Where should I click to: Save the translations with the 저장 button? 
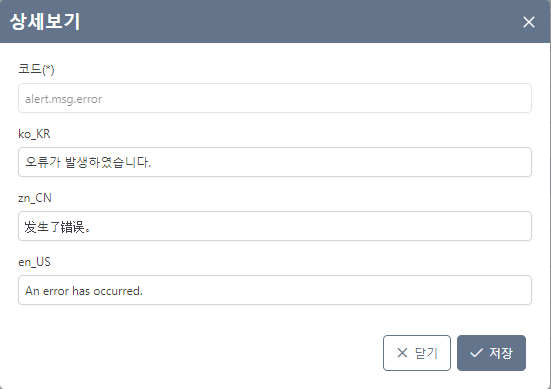(x=491, y=353)
